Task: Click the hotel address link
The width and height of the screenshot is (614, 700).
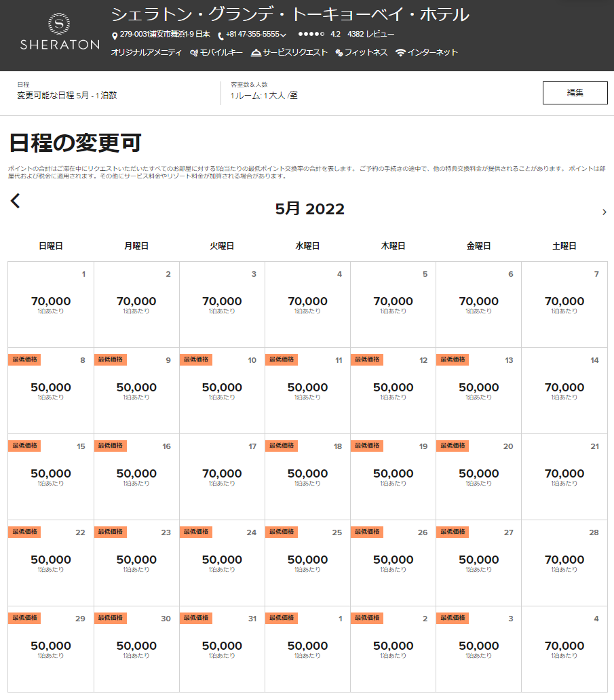Action: coord(165,35)
